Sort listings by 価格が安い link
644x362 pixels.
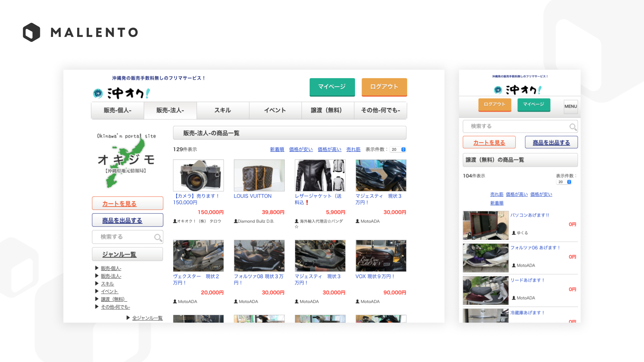coord(301,149)
